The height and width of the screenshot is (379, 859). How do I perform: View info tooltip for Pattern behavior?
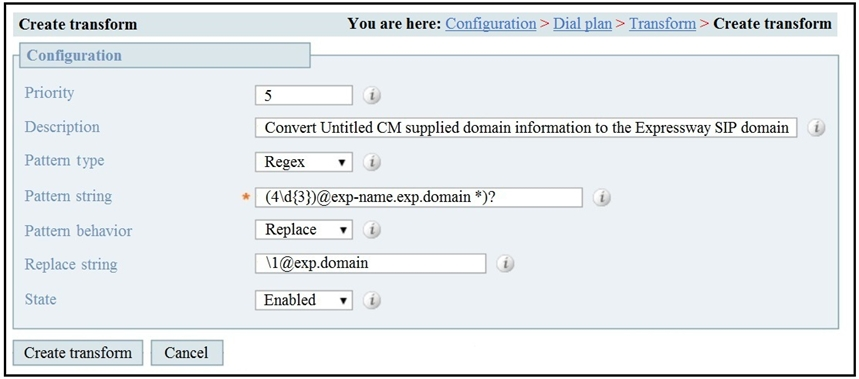point(372,230)
